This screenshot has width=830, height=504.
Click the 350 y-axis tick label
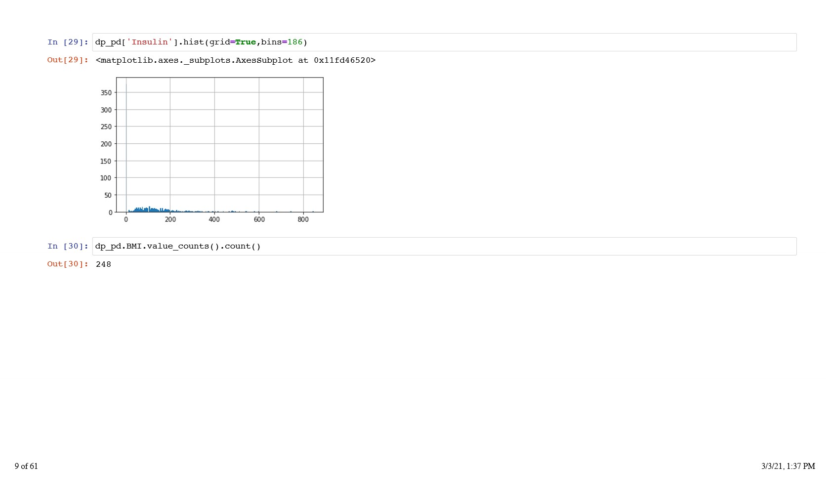(106, 93)
